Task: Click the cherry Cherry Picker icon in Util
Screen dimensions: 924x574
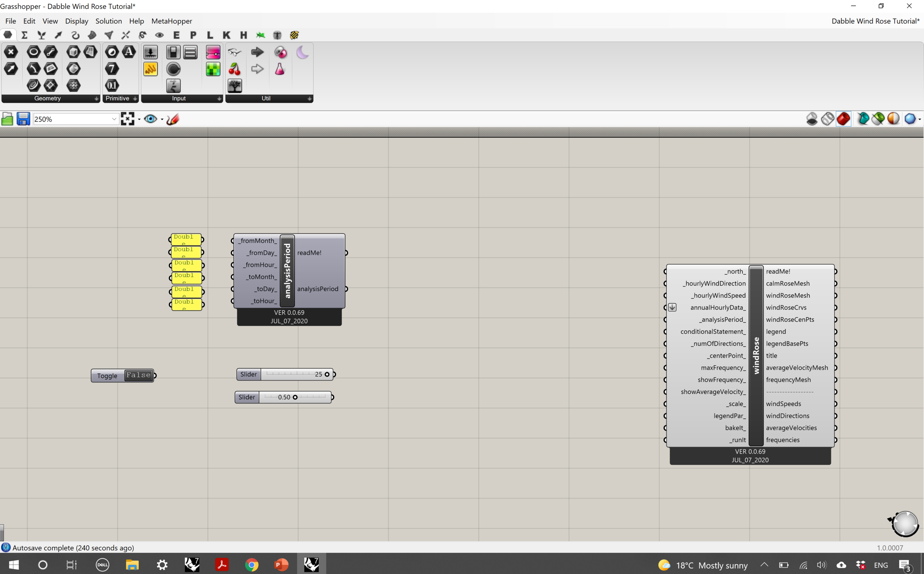Action: 235,69
